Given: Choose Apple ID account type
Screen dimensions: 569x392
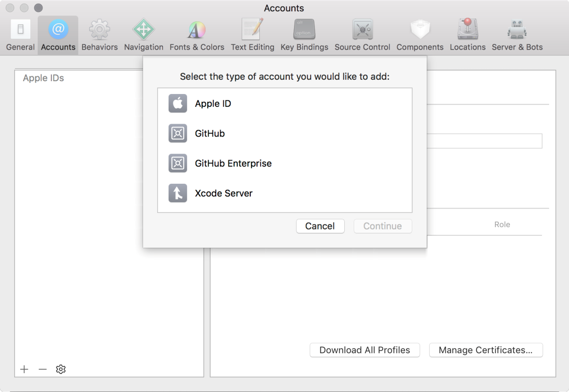Looking at the screenshot, I should click(x=285, y=103).
